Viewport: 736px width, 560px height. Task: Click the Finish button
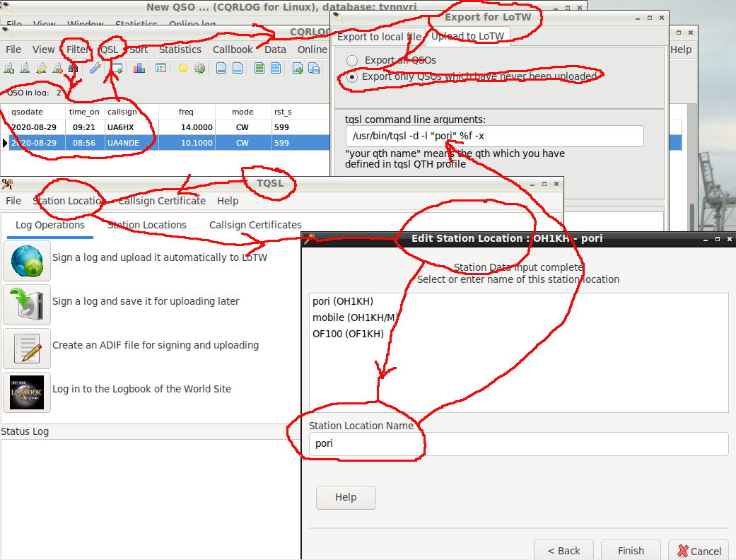[x=631, y=551]
